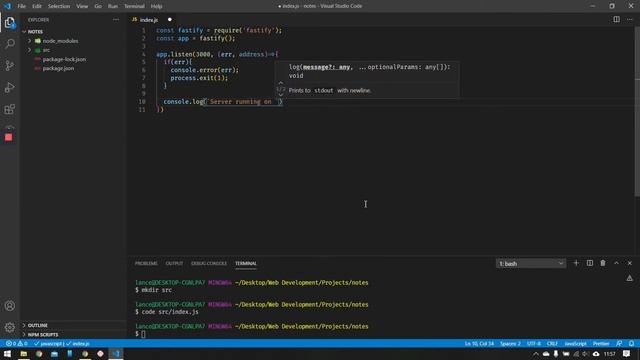Switch to the DEBUG CONSOLE tab
This screenshot has width=640, height=360.
(209, 263)
